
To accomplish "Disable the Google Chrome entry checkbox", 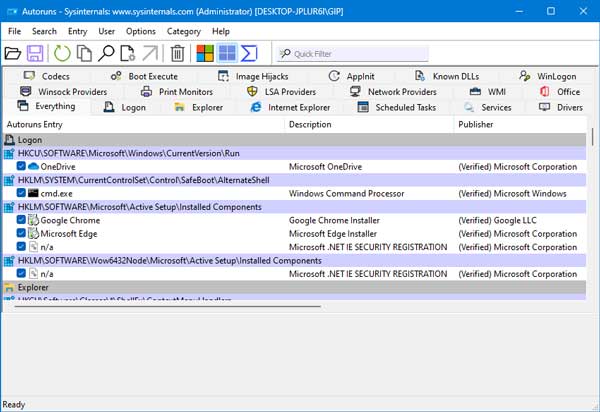I will click(21, 220).
